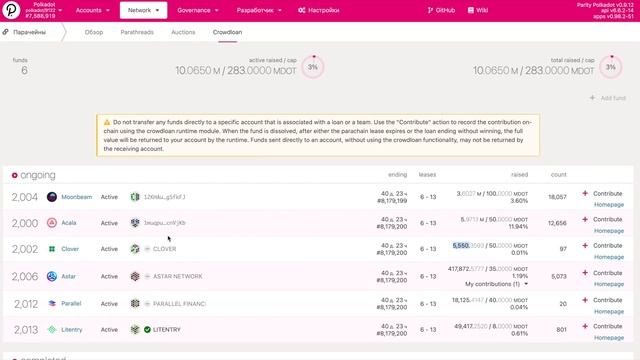Open the Acala parachain link
This screenshot has width=640, height=360.
tap(69, 223)
